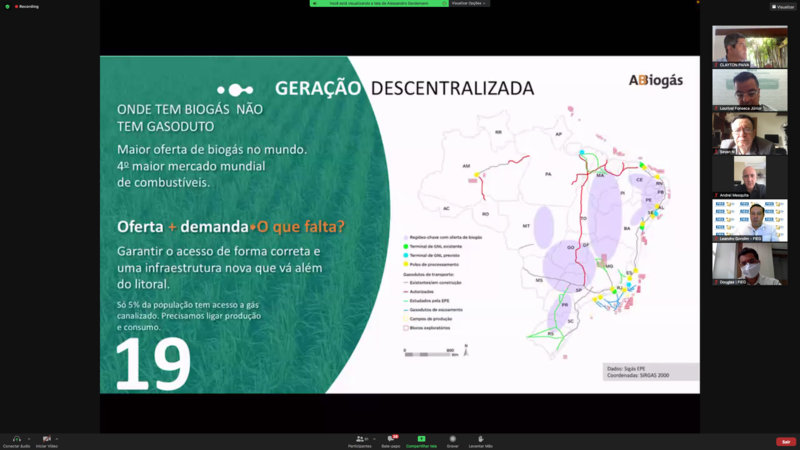Click the Visualizar view button at top right

click(x=781, y=6)
